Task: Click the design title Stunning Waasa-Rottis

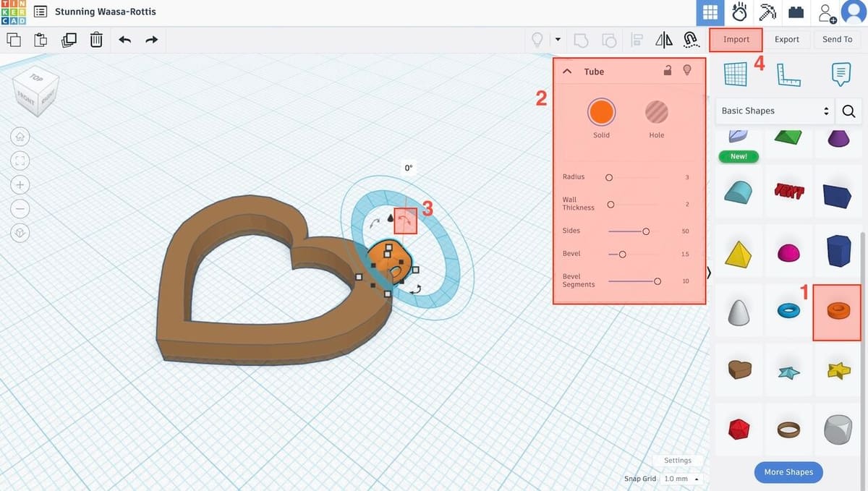Action: tap(106, 12)
